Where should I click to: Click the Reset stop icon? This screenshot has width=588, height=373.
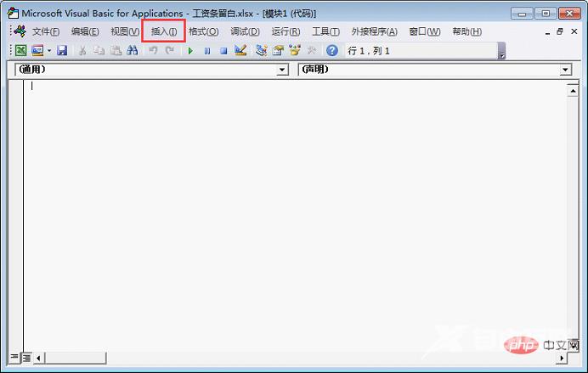coord(223,51)
